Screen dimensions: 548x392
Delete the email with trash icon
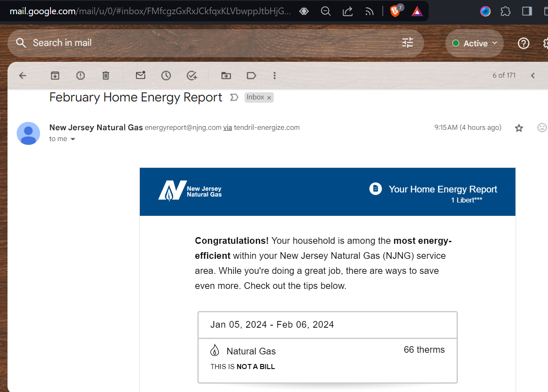[x=106, y=76]
